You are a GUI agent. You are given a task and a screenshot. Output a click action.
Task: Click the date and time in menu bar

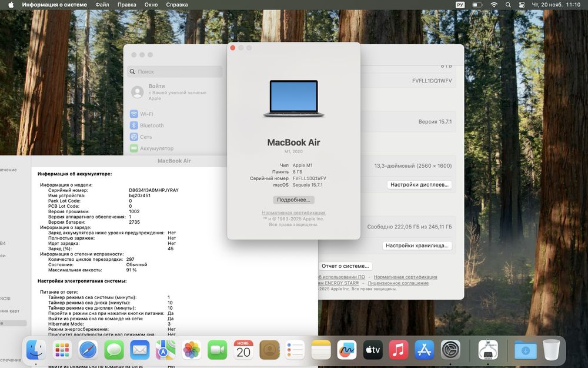pos(556,5)
